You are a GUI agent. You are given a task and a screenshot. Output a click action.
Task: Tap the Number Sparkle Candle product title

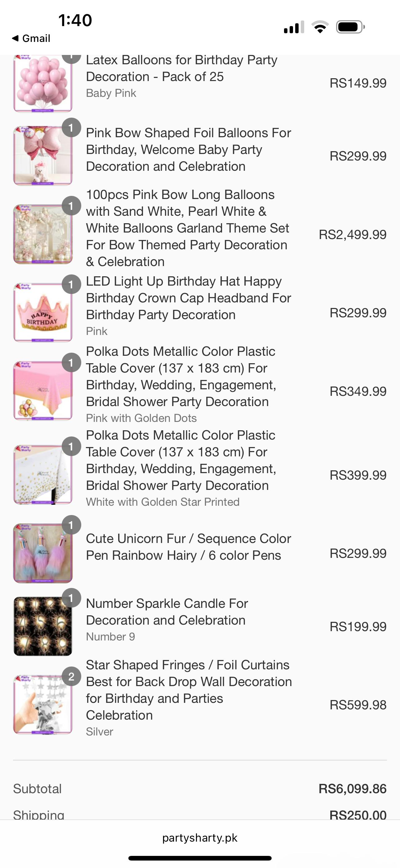coord(167,612)
